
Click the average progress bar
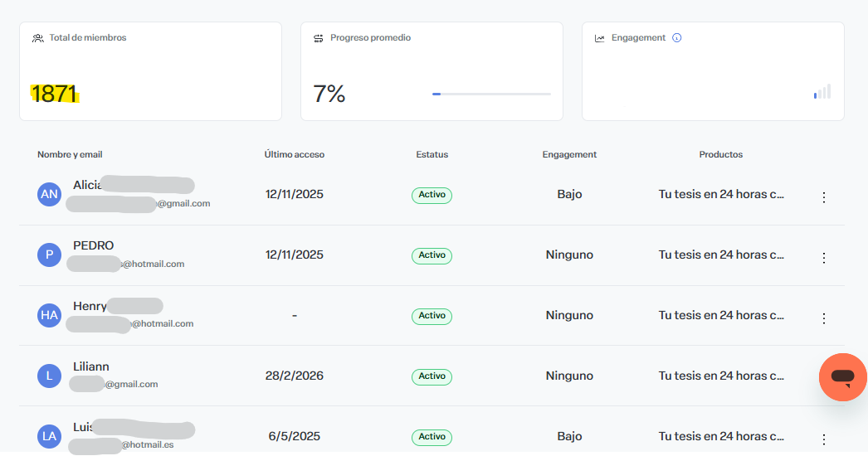click(491, 94)
